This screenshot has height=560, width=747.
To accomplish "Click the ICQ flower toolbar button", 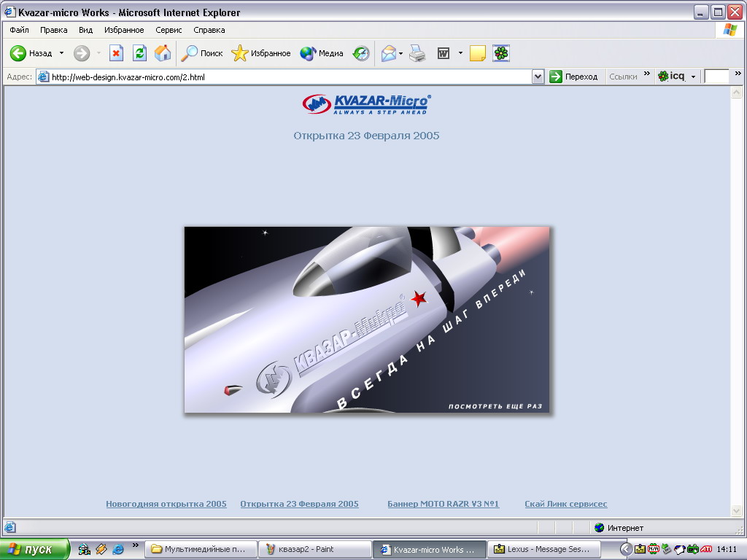I will pos(501,53).
